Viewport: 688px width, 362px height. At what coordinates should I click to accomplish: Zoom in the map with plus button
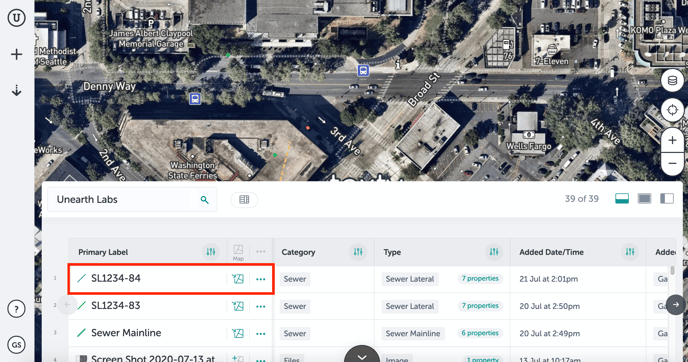pos(672,140)
